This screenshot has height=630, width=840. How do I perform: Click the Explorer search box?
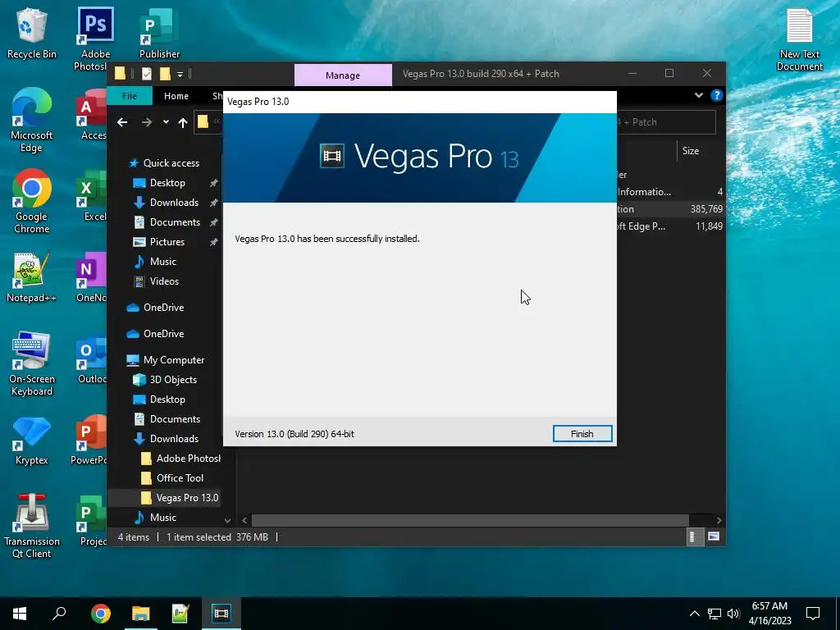[x=666, y=122]
